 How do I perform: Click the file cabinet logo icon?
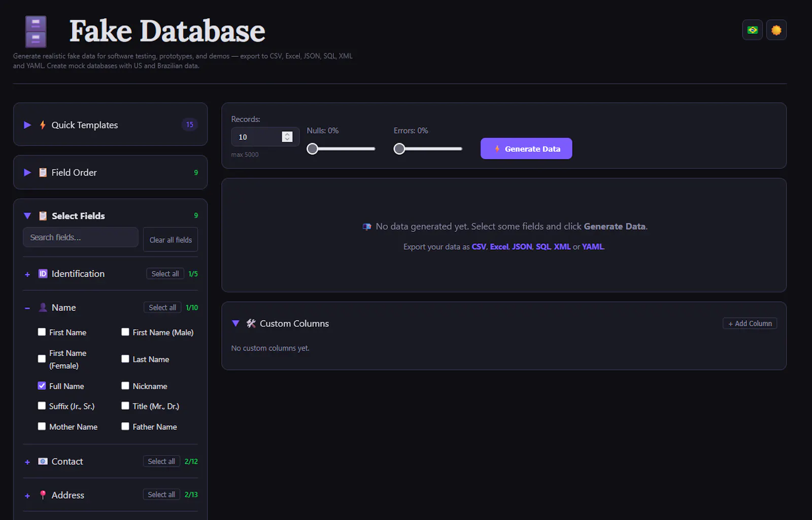pyautogui.click(x=36, y=31)
